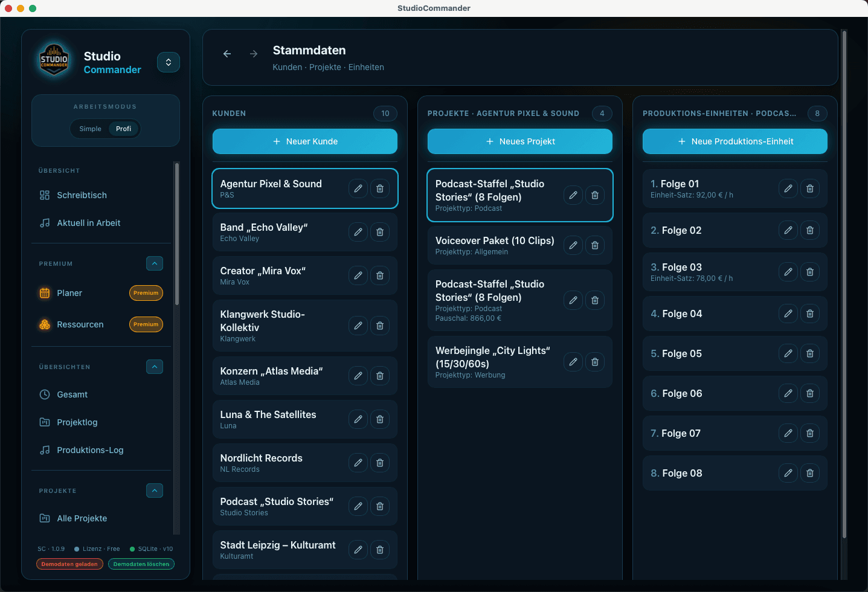Image resolution: width=868 pixels, height=592 pixels.
Task: Open the workspace switcher next to Studio Commander
Action: point(169,62)
